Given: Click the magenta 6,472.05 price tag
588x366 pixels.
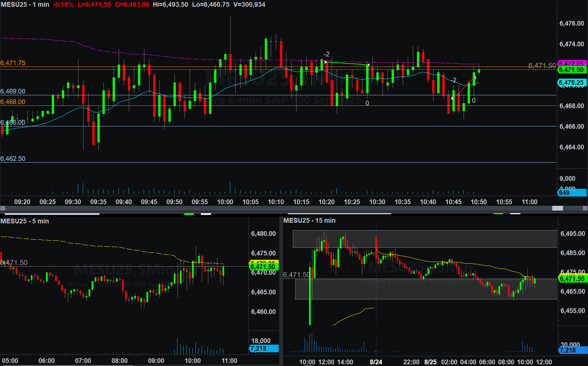Looking at the screenshot, I should tap(571, 64).
